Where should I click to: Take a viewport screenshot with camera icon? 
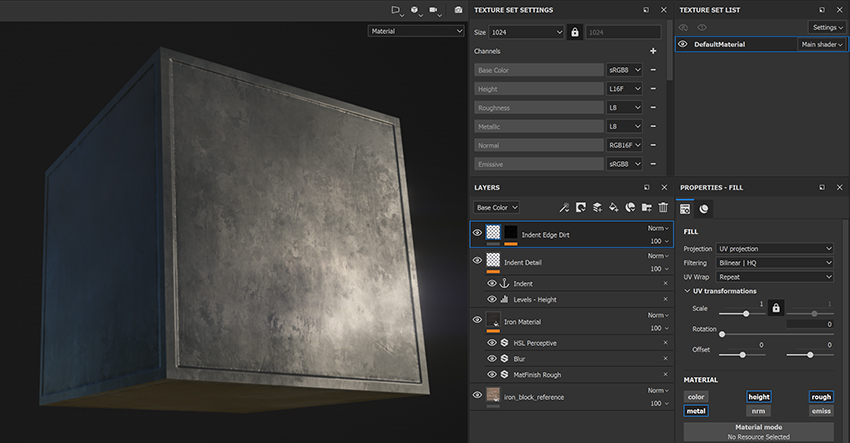click(458, 10)
